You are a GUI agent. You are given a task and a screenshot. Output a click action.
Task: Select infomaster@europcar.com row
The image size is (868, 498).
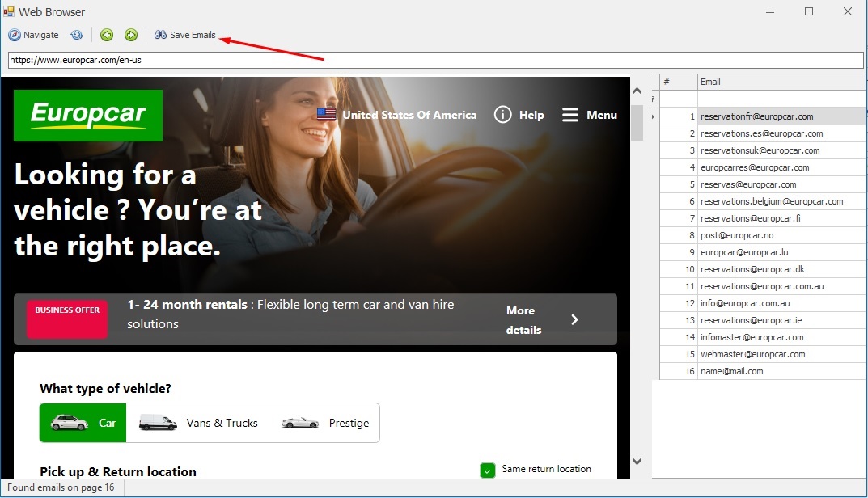click(x=763, y=337)
